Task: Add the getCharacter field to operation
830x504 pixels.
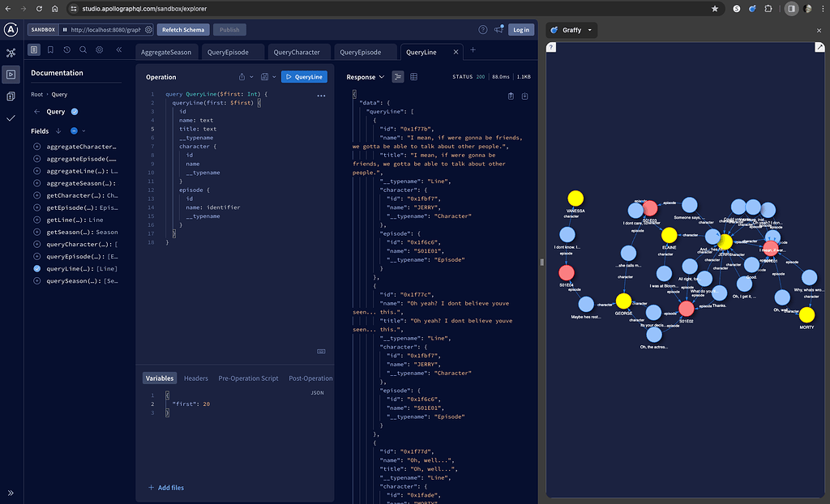Action: tap(37, 196)
